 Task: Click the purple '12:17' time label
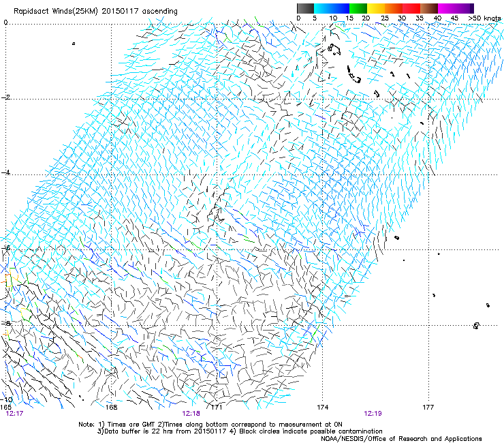coord(14,414)
